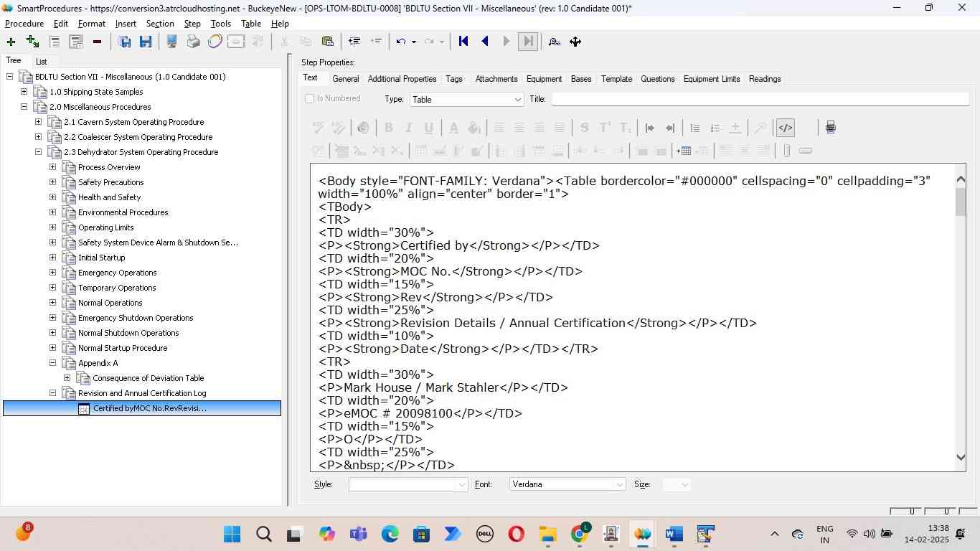
Task: Open the Procedure menu
Action: [x=24, y=24]
